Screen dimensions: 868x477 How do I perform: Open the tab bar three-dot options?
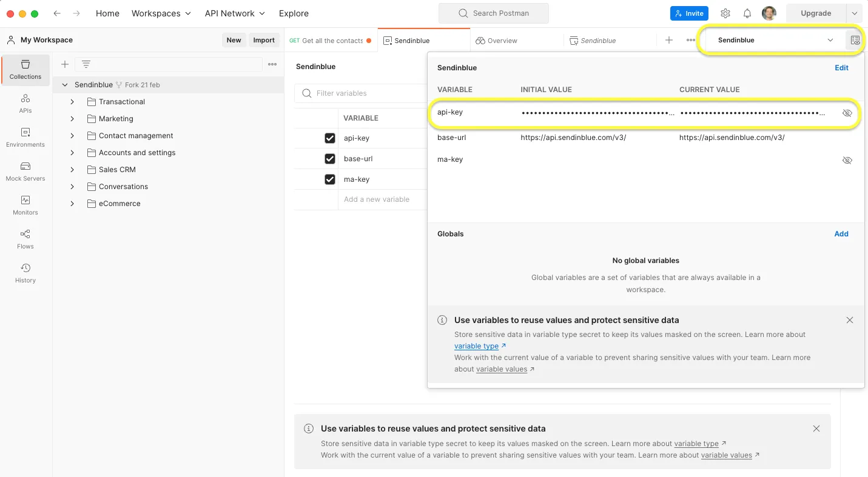click(691, 40)
